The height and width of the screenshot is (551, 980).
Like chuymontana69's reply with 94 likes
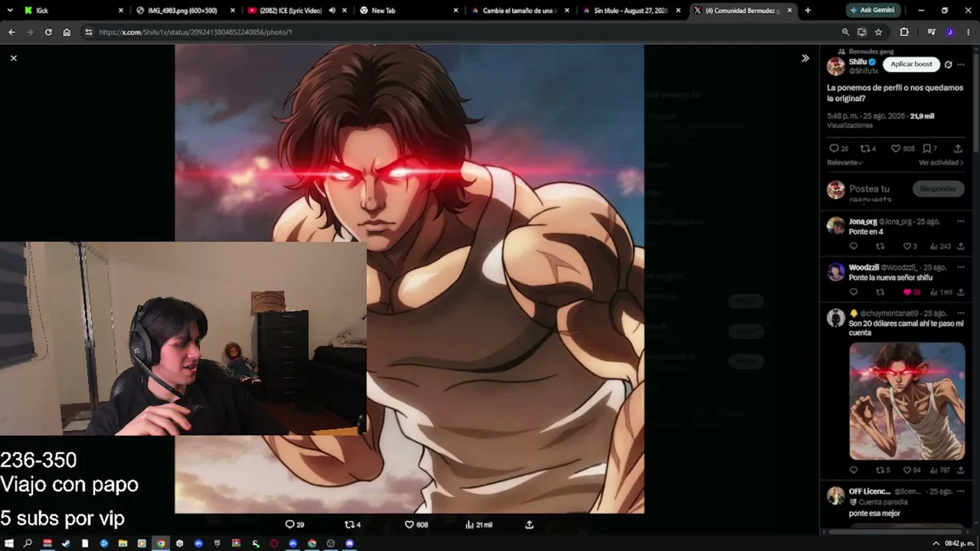click(x=906, y=470)
